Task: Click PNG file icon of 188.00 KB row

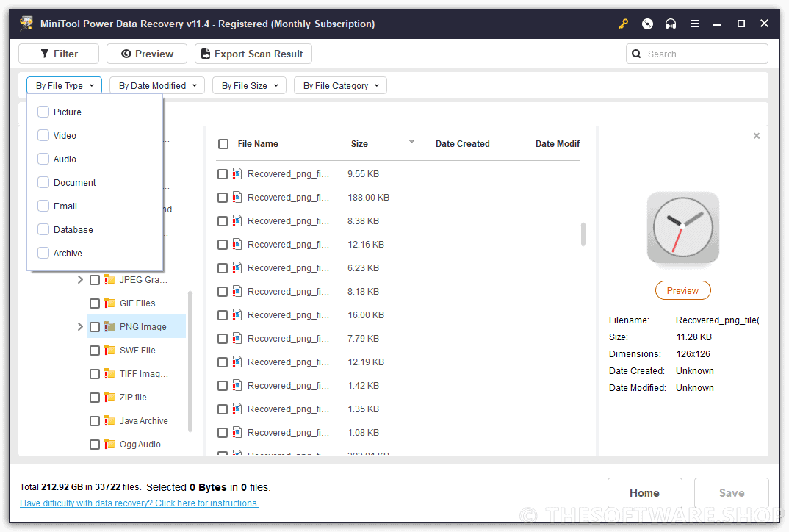Action: tap(237, 198)
